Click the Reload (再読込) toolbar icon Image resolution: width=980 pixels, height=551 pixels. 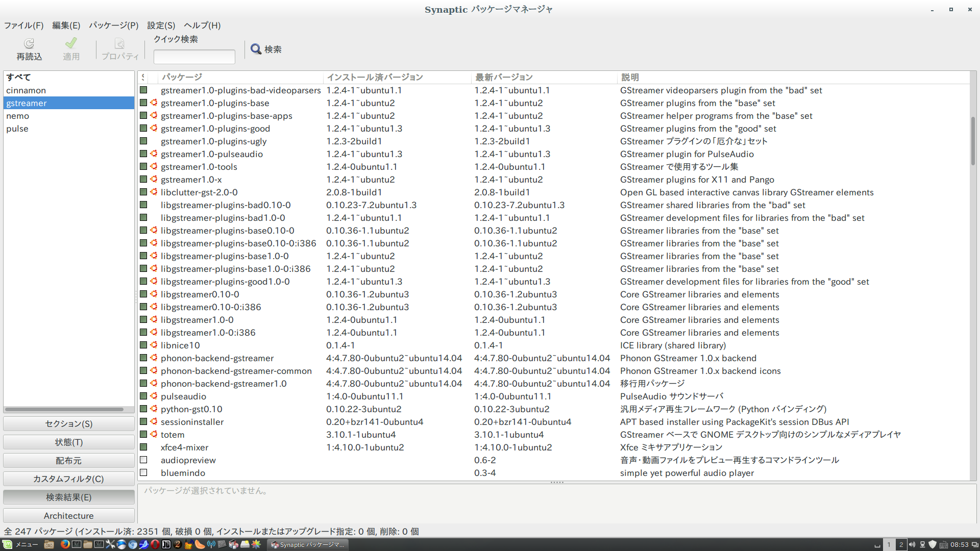click(29, 43)
